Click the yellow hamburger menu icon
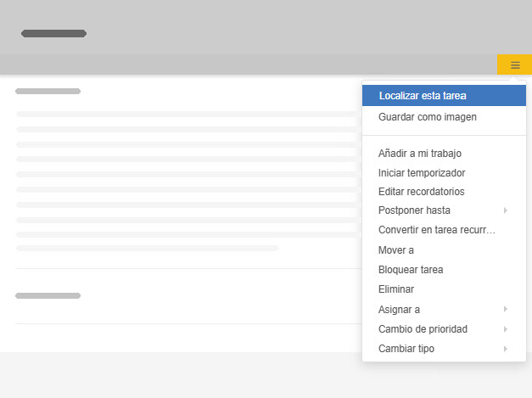This screenshot has width=532, height=398. (514, 64)
